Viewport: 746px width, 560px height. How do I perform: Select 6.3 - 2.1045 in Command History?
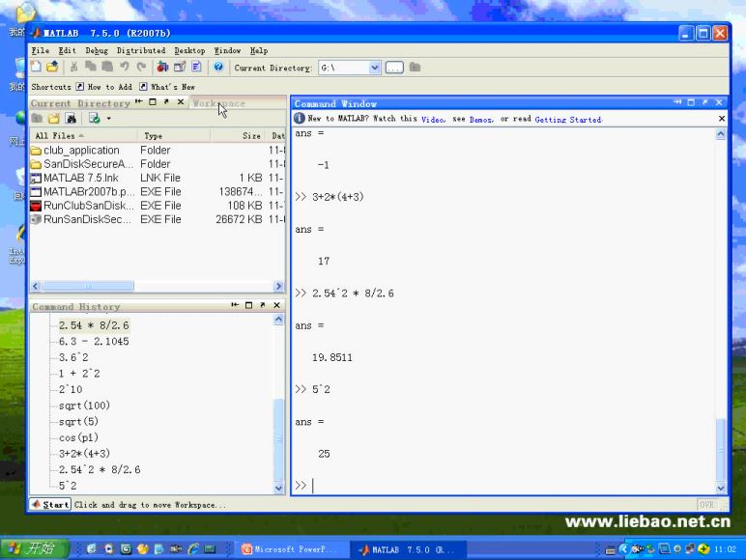(x=94, y=342)
